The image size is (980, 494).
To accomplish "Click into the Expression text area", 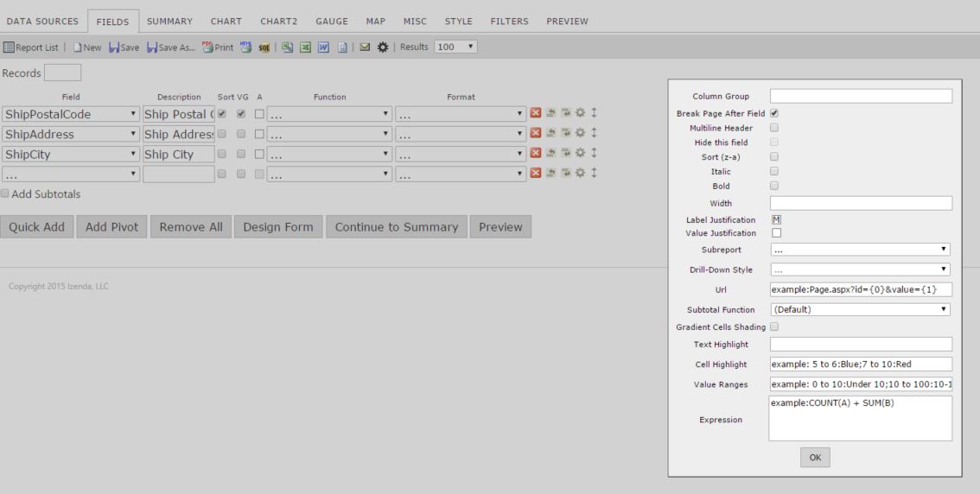I will 861,419.
